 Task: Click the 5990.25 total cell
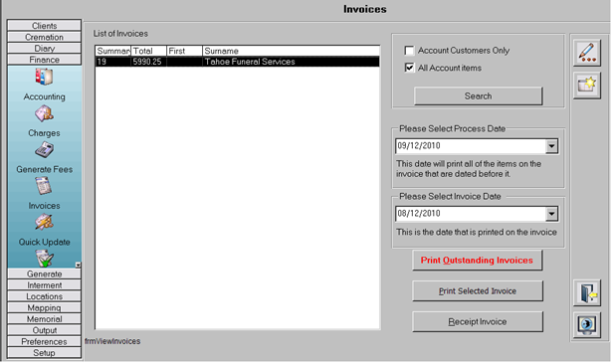(148, 62)
